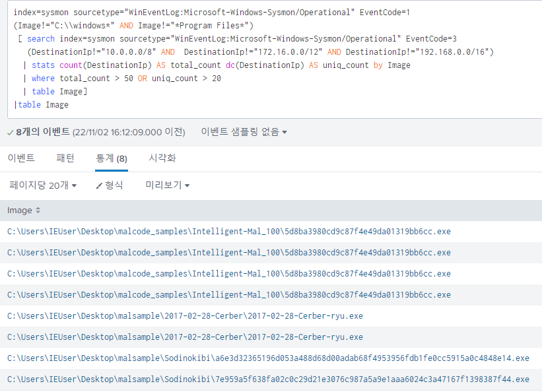
Task: Click the Image column sort arrows icon
Action: pyautogui.click(x=38, y=210)
